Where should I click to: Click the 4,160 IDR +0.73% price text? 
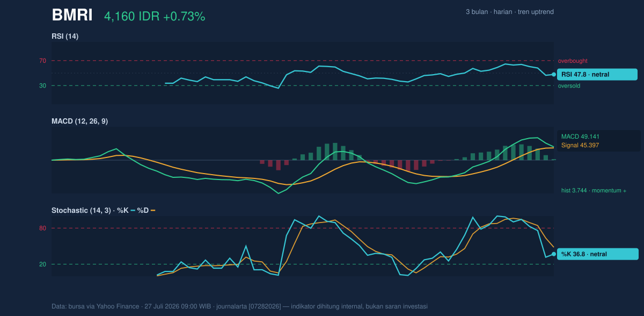pyautogui.click(x=155, y=17)
